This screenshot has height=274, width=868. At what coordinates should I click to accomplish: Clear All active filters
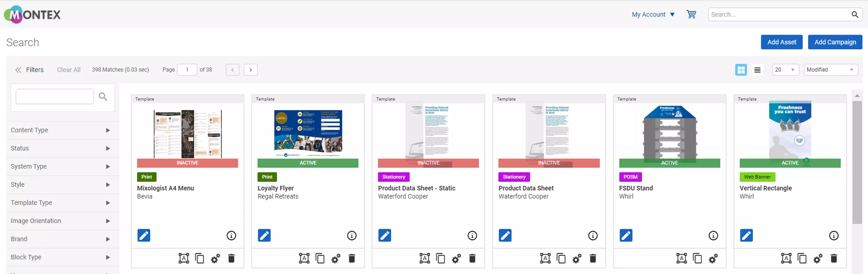pyautogui.click(x=68, y=69)
